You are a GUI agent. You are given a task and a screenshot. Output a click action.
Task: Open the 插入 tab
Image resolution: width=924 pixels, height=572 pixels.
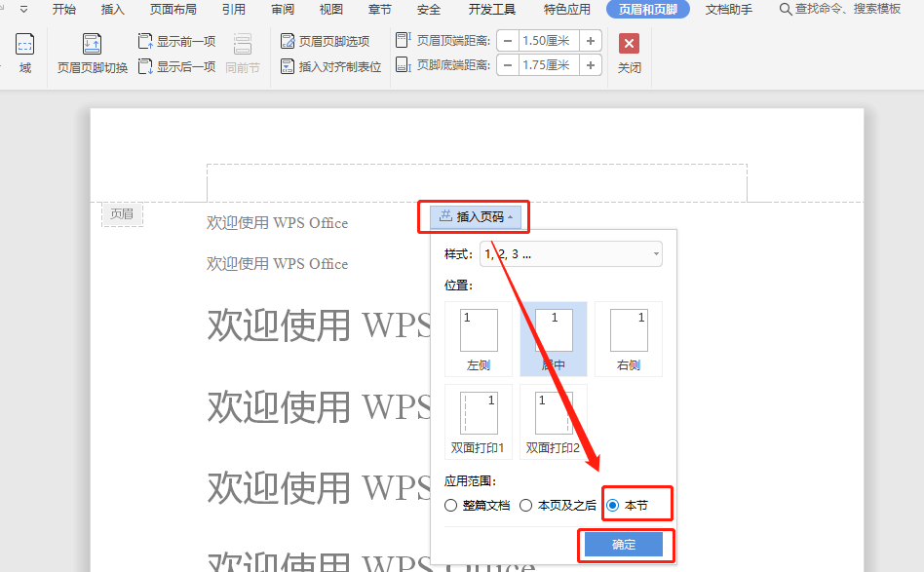pyautogui.click(x=112, y=10)
